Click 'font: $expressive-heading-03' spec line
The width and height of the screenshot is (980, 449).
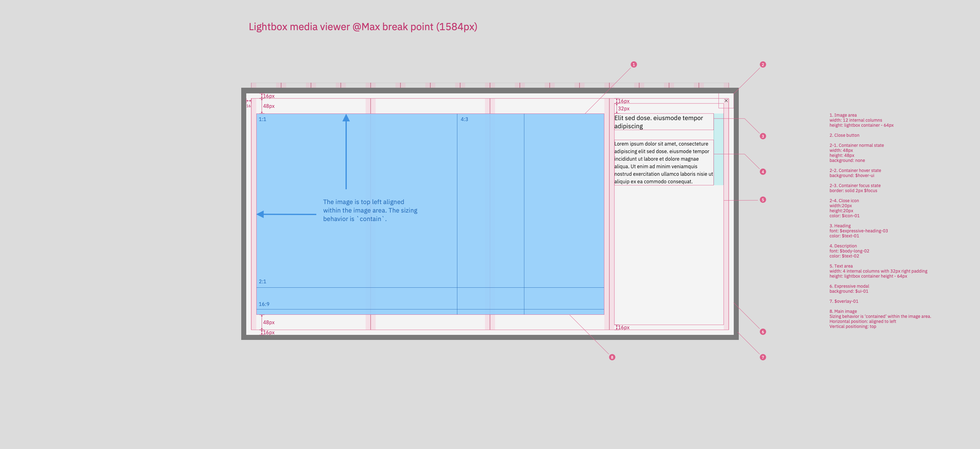(x=858, y=231)
